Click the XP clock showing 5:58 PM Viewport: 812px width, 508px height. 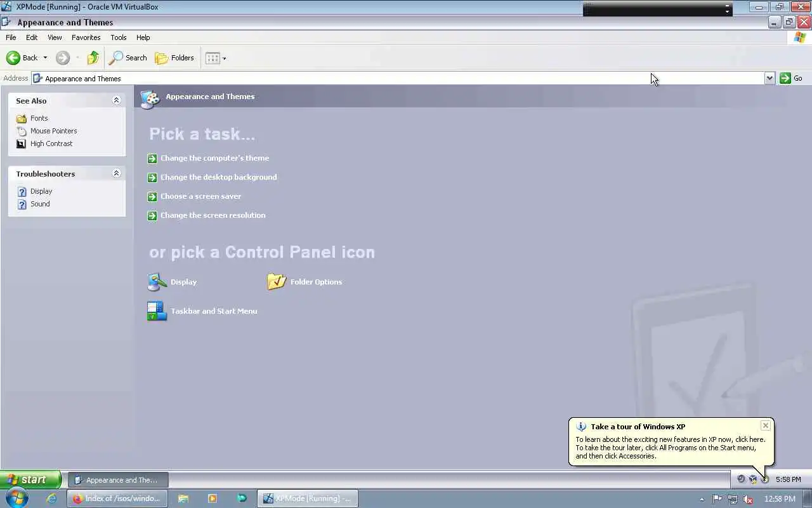(788, 480)
